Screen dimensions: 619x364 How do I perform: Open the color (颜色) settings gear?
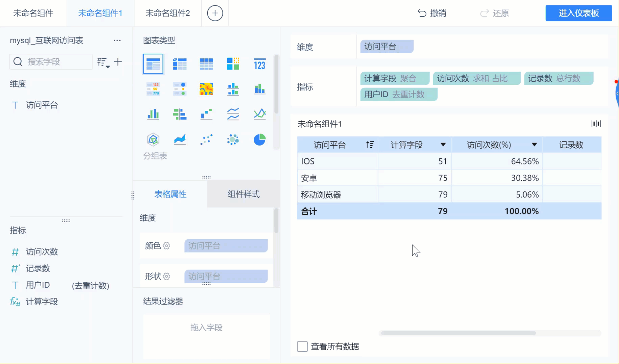[167, 246]
